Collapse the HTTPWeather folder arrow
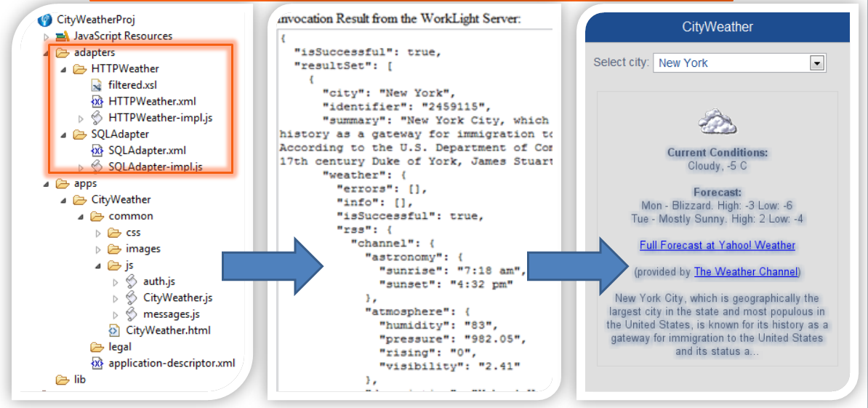This screenshot has width=868, height=408. 63,70
